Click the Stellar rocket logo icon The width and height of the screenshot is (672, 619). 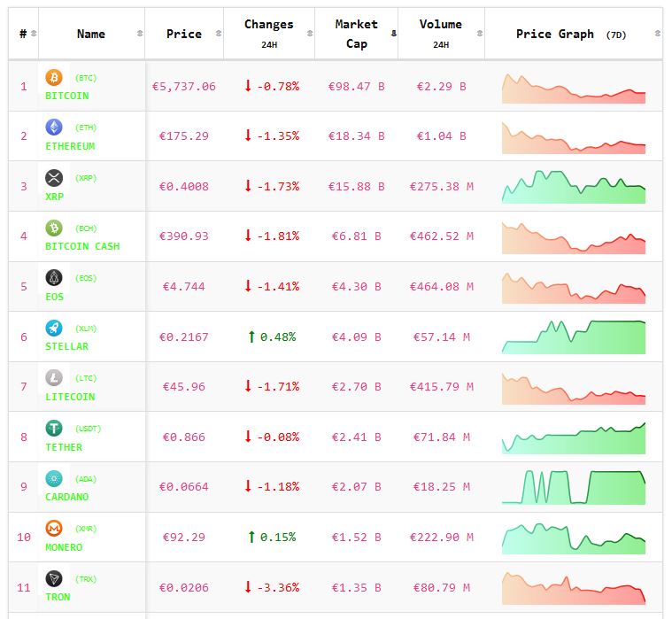tap(54, 328)
